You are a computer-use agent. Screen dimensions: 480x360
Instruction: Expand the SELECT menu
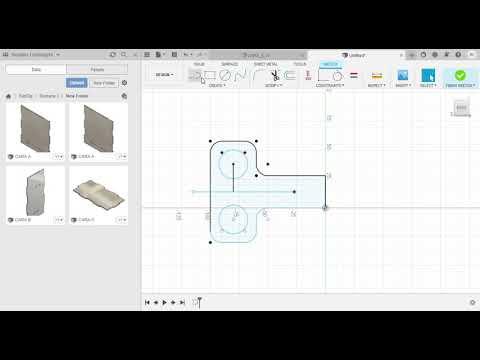[x=428, y=86]
